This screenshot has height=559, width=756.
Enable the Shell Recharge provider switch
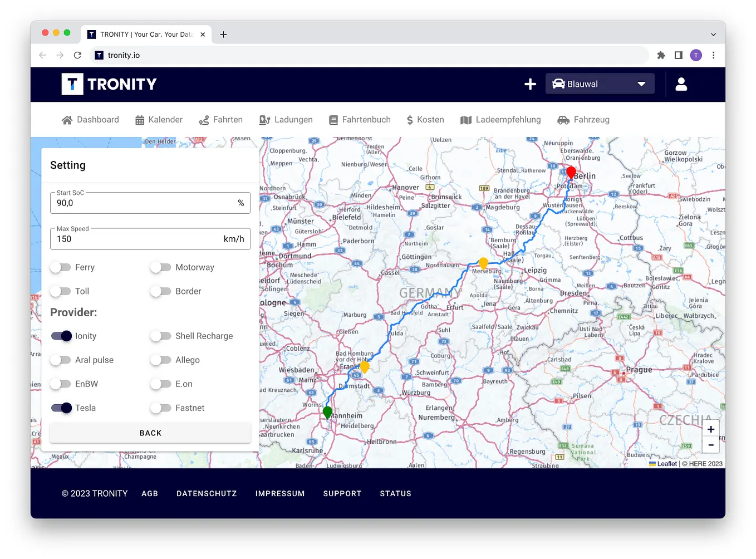[x=160, y=336]
